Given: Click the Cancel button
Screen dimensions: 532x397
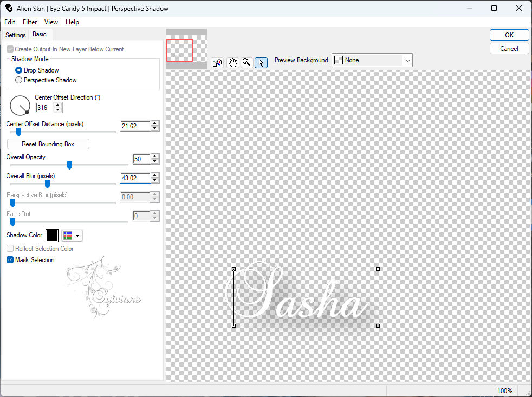Looking at the screenshot, I should pos(509,49).
